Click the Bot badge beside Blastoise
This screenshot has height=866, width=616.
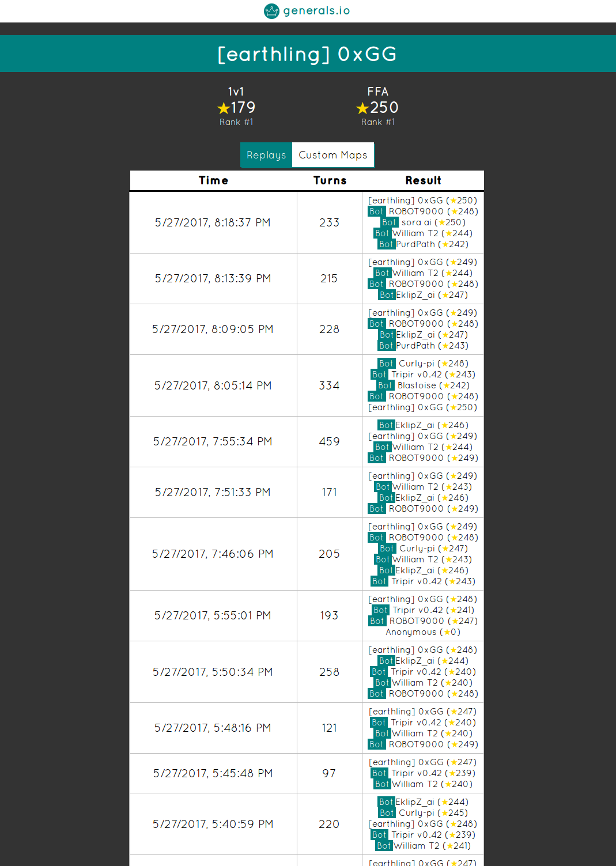point(385,385)
